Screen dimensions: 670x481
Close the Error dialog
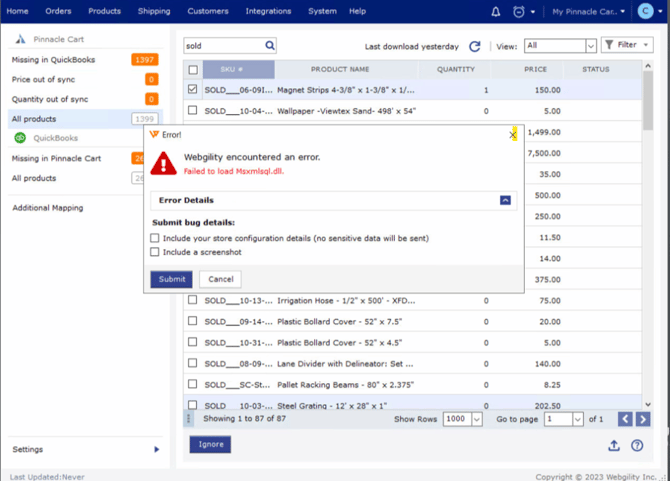pyautogui.click(x=513, y=134)
